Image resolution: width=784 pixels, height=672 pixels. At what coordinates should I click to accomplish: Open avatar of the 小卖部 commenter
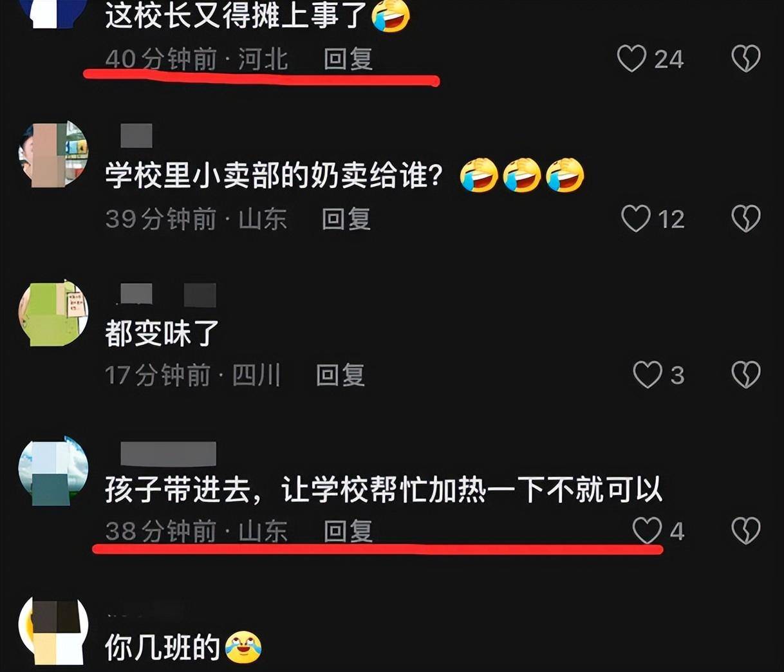pos(53,154)
